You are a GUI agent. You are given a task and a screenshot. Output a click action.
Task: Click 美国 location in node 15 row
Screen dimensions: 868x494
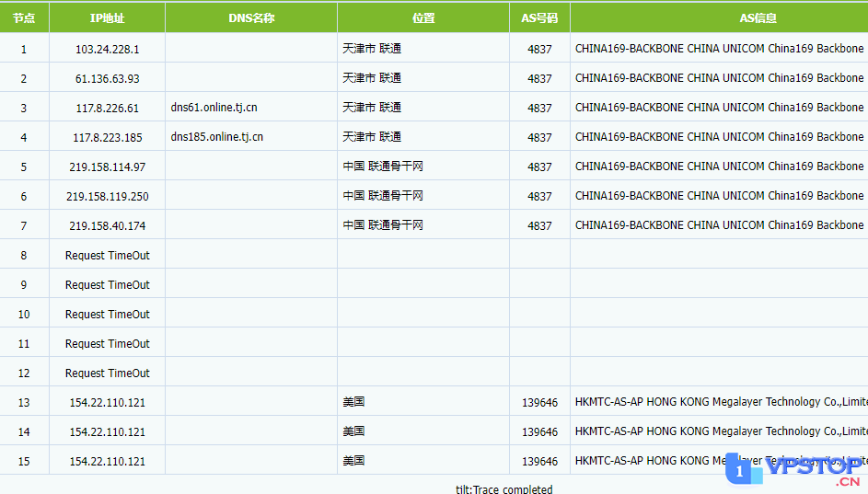coord(353,460)
